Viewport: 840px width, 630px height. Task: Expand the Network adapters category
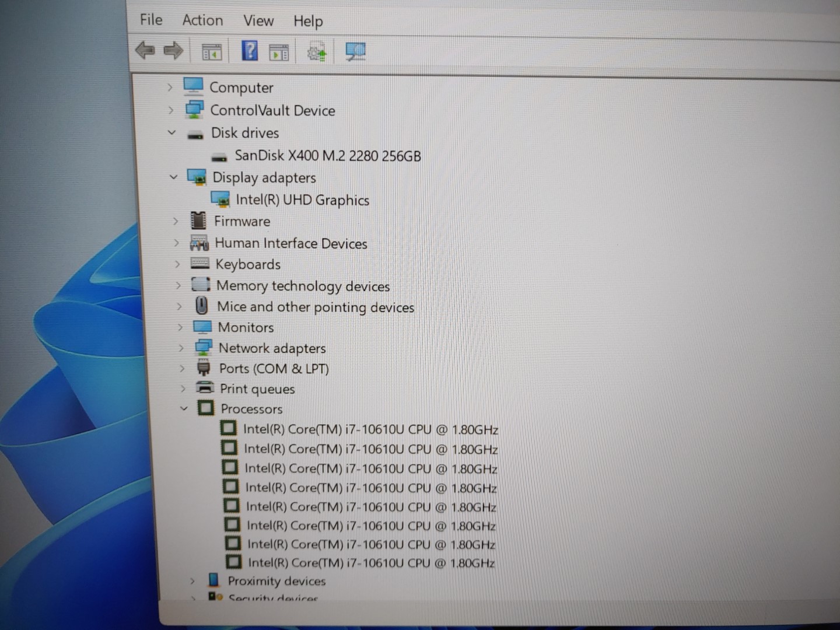tap(181, 348)
